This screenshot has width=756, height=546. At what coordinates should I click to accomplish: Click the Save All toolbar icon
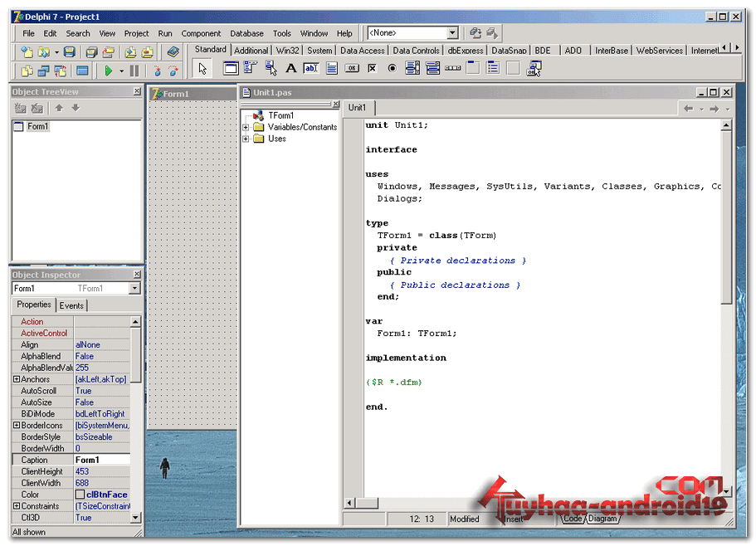91,51
